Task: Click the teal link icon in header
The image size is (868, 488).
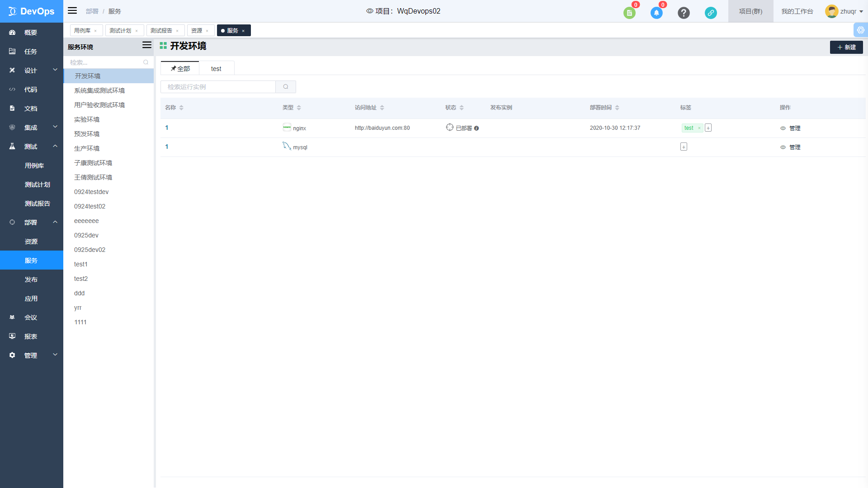Action: (711, 13)
